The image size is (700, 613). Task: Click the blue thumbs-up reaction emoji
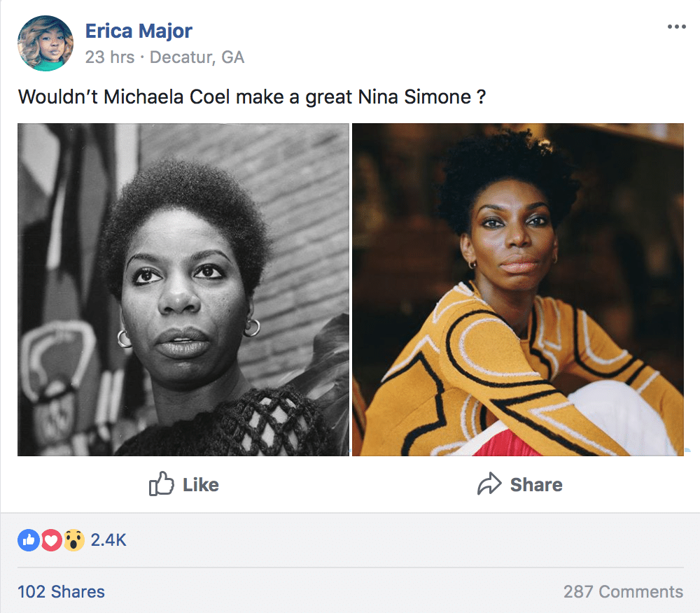pos(28,540)
